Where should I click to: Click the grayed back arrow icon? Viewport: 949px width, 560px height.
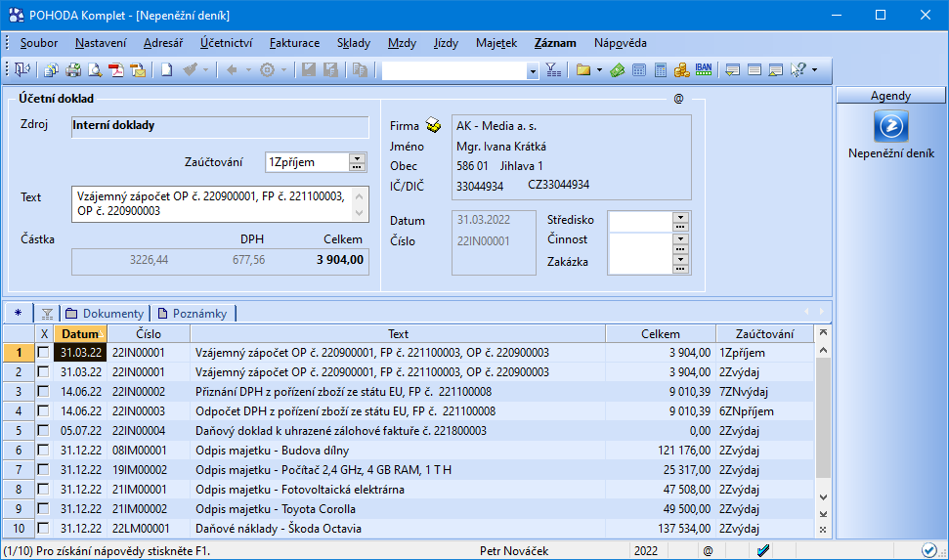232,70
